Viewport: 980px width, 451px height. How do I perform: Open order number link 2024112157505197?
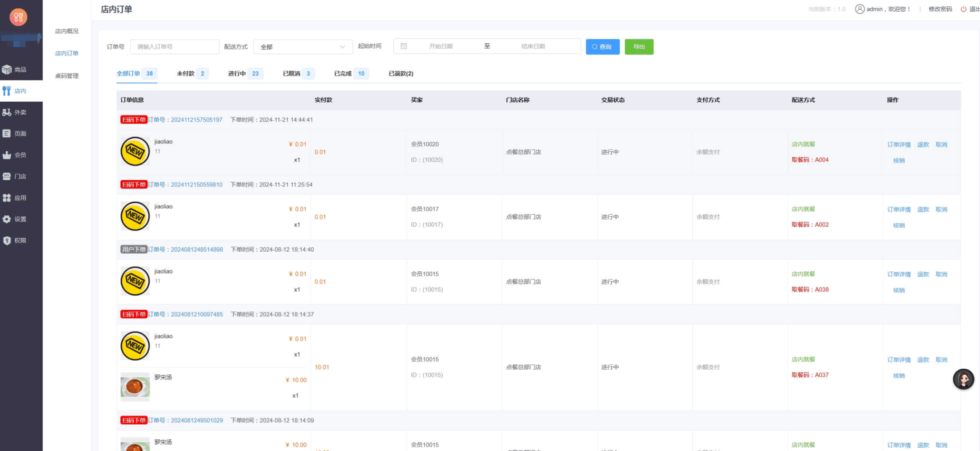click(x=196, y=120)
